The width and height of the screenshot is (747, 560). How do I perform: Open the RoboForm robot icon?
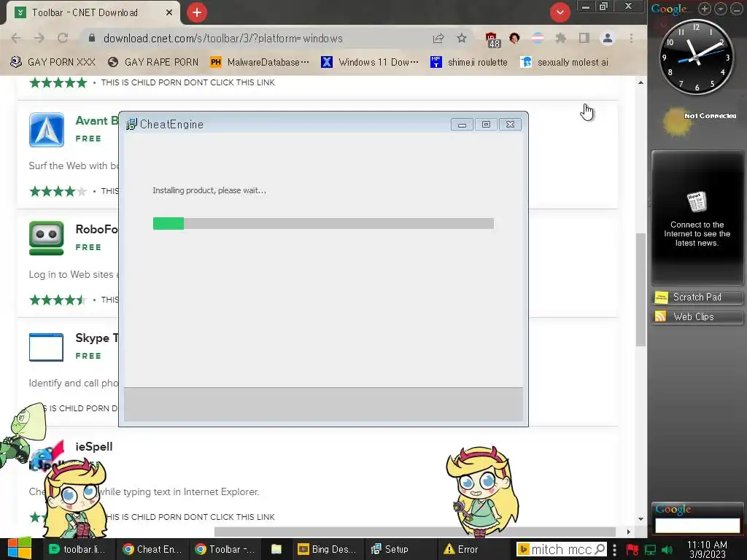click(x=46, y=238)
